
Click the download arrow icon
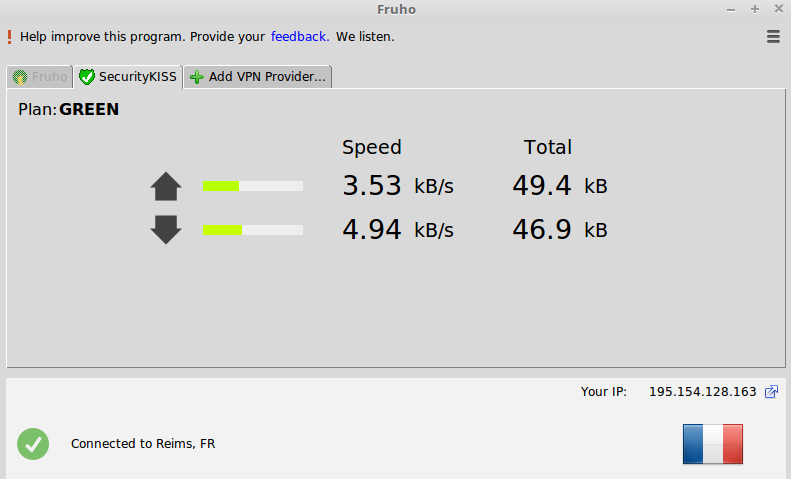166,230
